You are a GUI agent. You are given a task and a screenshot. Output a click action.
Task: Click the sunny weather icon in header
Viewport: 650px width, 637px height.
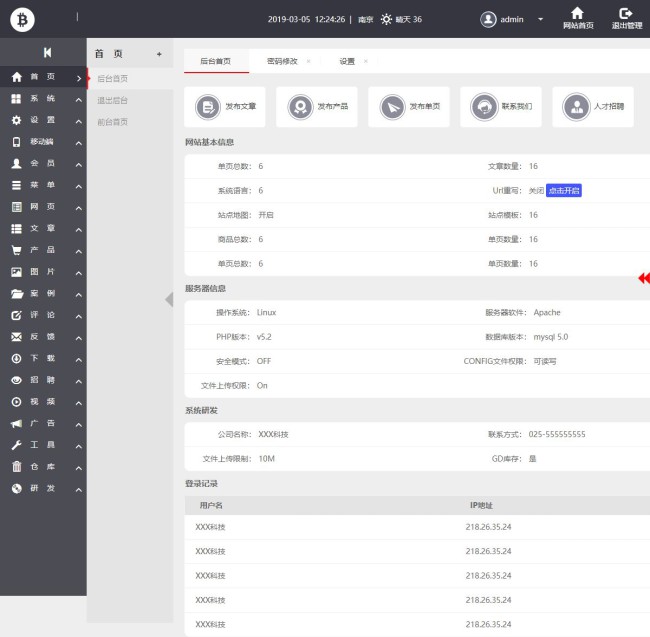pos(386,19)
